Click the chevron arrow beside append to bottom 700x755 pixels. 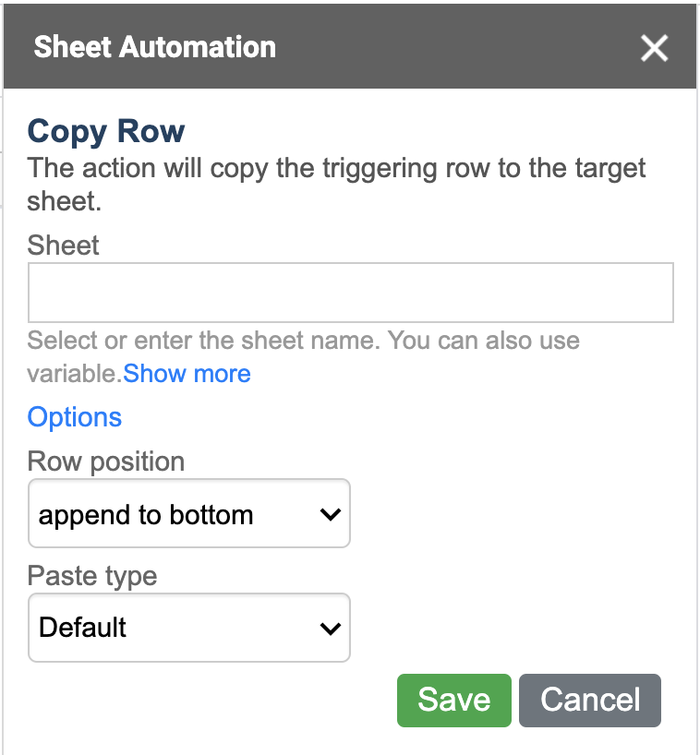331,514
